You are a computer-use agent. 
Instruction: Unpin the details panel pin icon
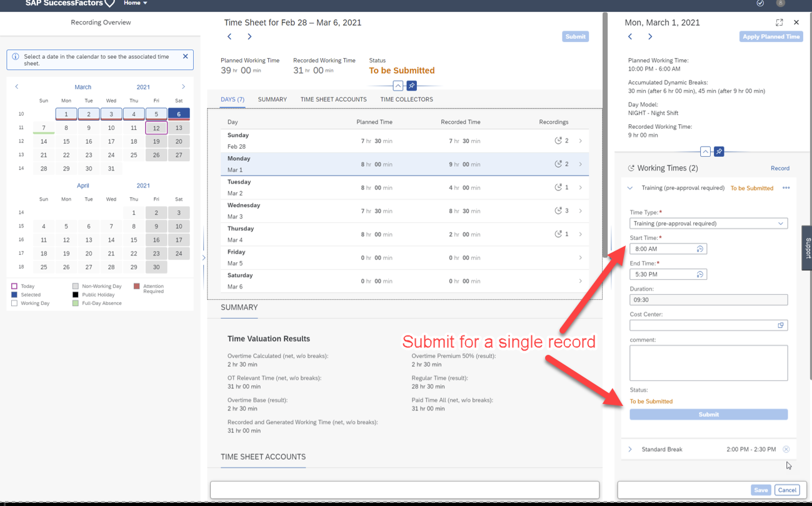(718, 151)
